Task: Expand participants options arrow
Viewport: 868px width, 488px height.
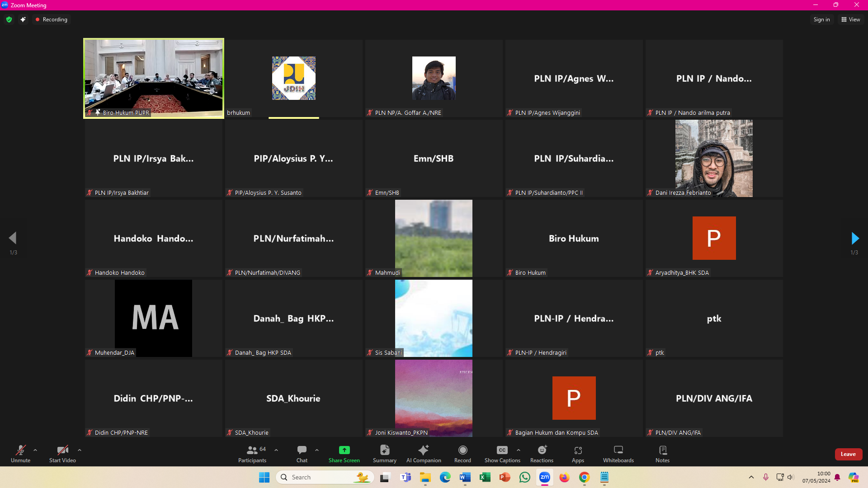Action: [276, 450]
